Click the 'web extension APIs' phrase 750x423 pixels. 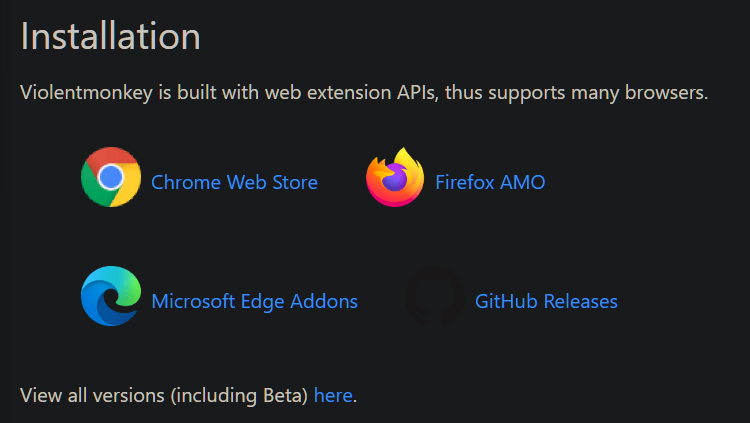pos(352,92)
